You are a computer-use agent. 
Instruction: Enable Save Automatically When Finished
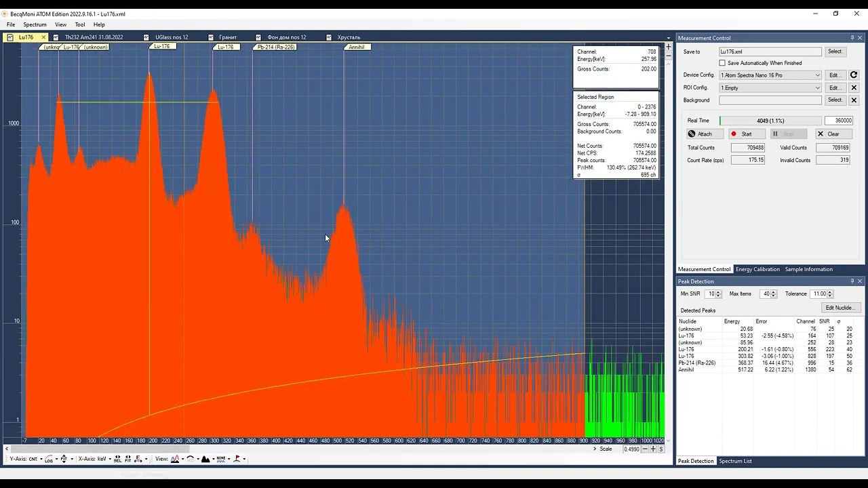(x=722, y=63)
